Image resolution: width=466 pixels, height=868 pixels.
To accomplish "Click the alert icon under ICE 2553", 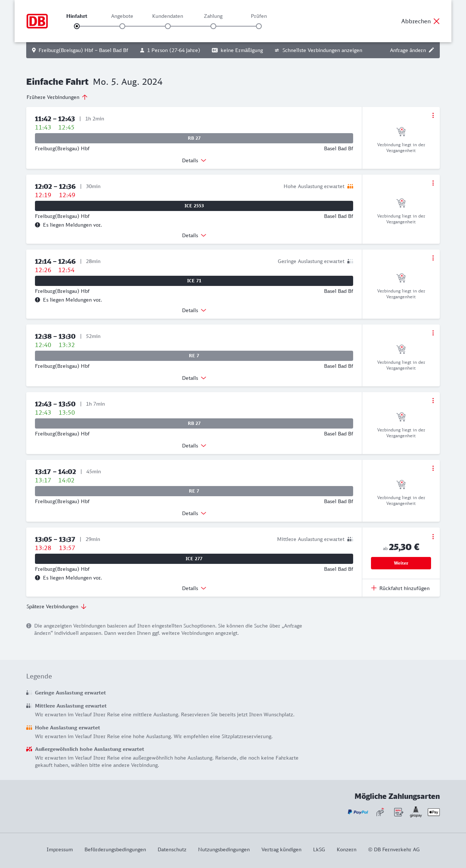I will pyautogui.click(x=37, y=225).
